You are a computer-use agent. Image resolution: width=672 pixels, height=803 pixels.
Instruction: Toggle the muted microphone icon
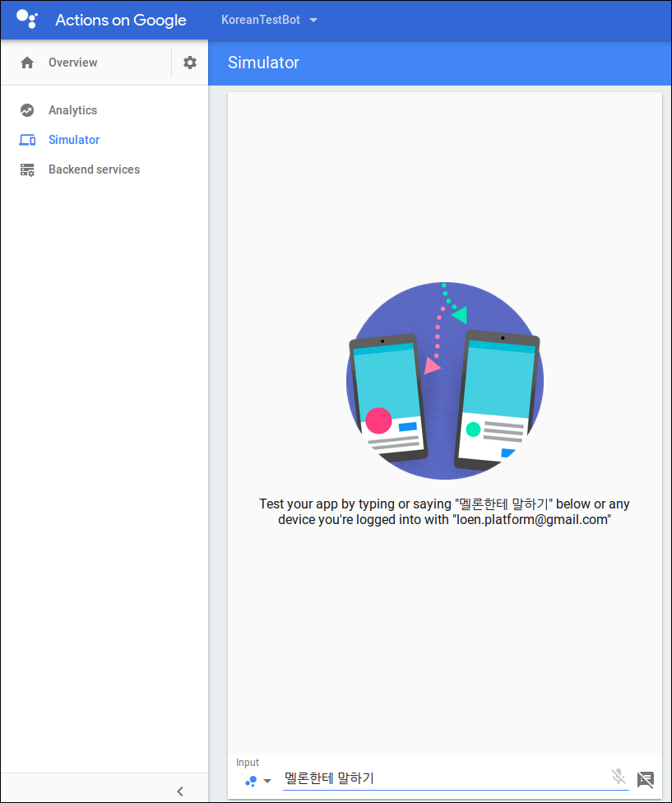pos(619,777)
